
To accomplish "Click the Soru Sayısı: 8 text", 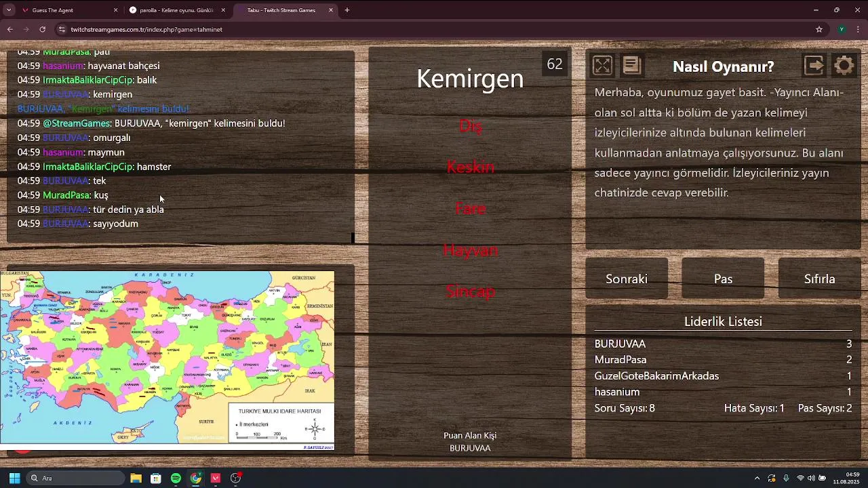I will [625, 408].
